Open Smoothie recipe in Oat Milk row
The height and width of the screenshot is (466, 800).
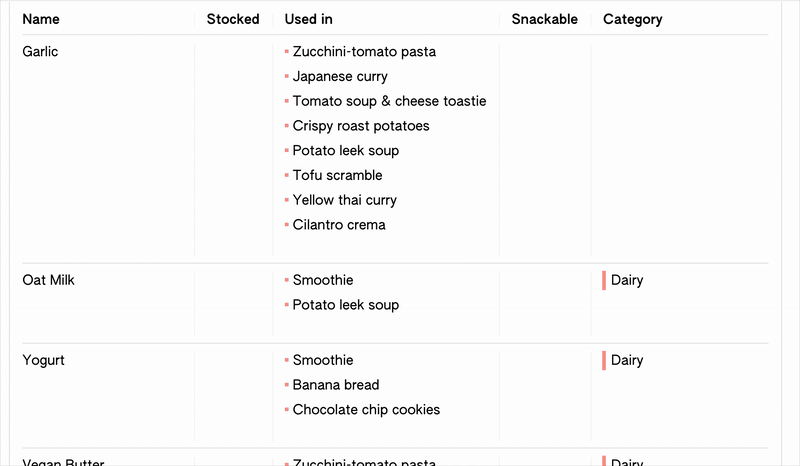coord(323,280)
